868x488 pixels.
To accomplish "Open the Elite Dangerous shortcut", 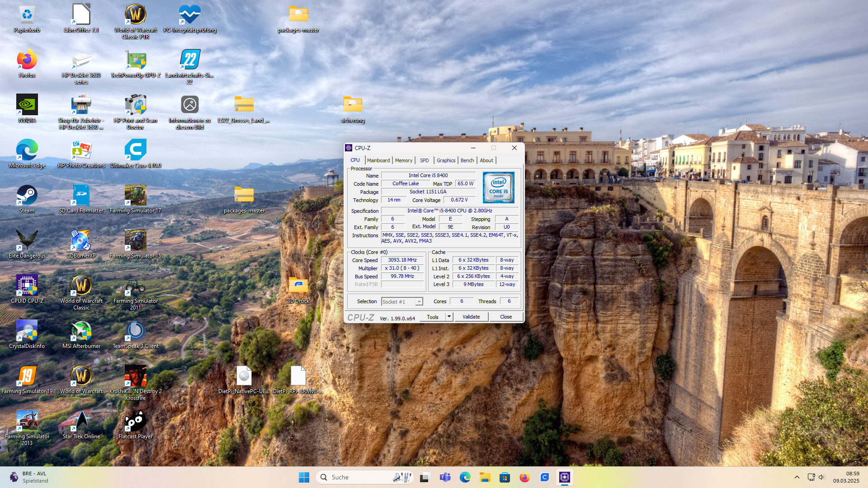I will [x=27, y=241].
